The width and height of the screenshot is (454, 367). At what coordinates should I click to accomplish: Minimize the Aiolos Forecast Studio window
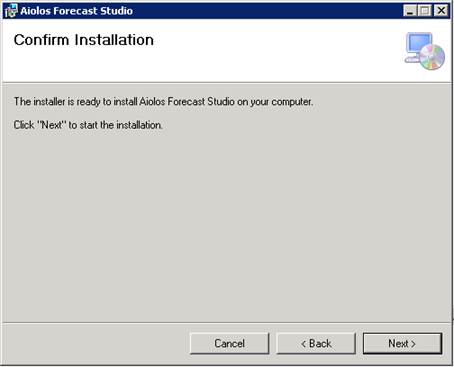point(410,11)
